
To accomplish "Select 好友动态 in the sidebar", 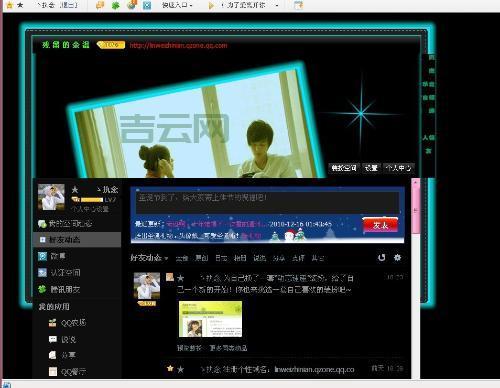I will [77, 240].
